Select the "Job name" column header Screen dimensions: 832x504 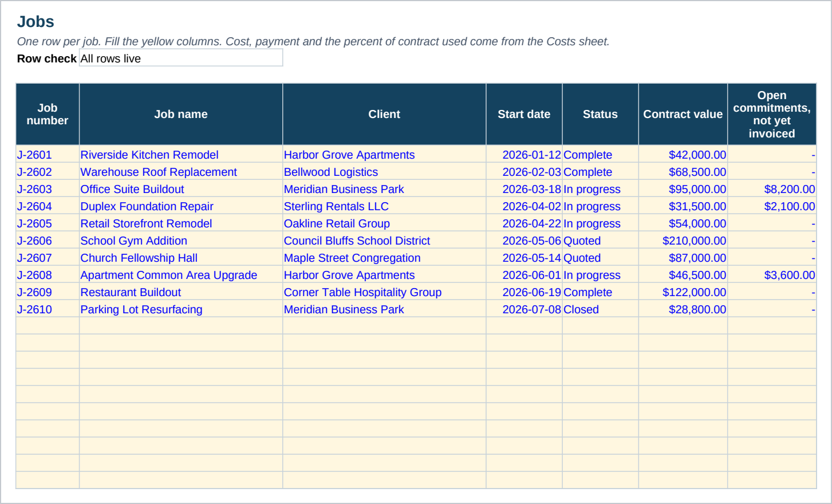[x=181, y=114]
